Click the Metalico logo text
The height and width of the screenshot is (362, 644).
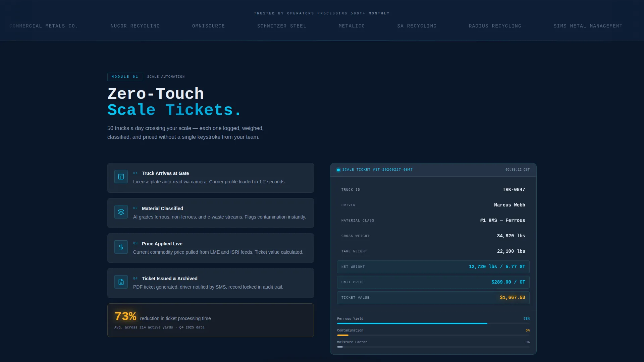pos(352,26)
